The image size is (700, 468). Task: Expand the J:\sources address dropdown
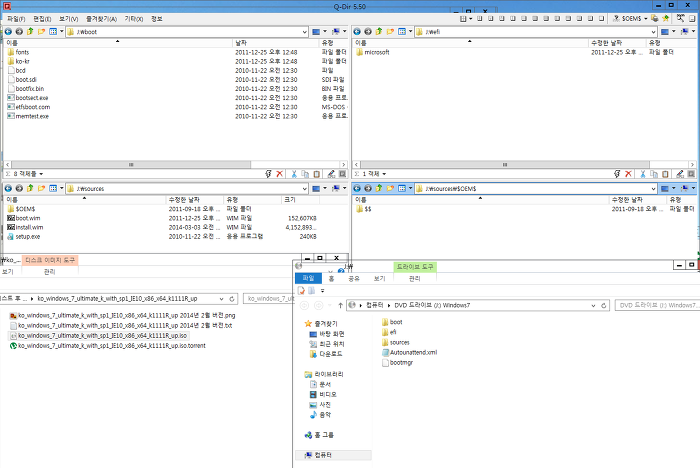[x=304, y=189]
